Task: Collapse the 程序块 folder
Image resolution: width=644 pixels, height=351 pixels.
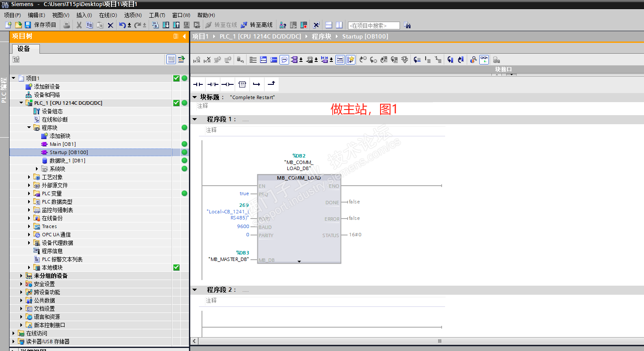Action: [29, 128]
